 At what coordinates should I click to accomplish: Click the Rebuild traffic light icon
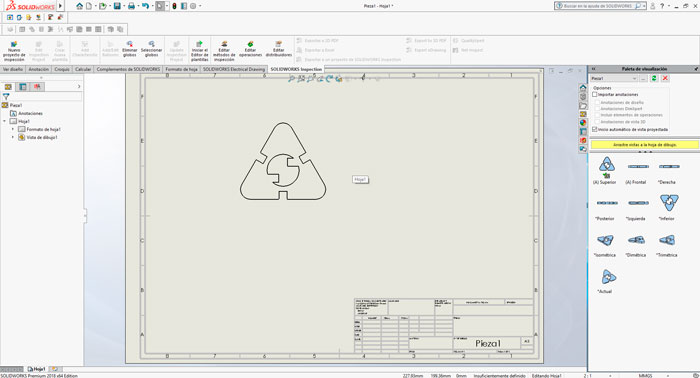point(174,6)
